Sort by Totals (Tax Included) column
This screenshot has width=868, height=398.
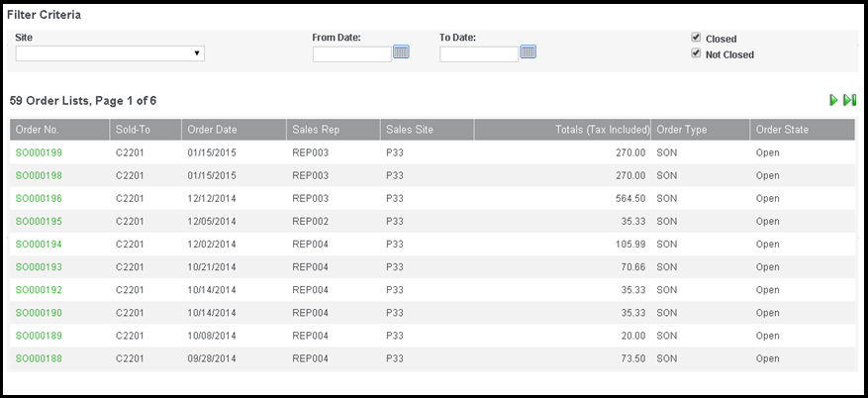tap(587, 130)
